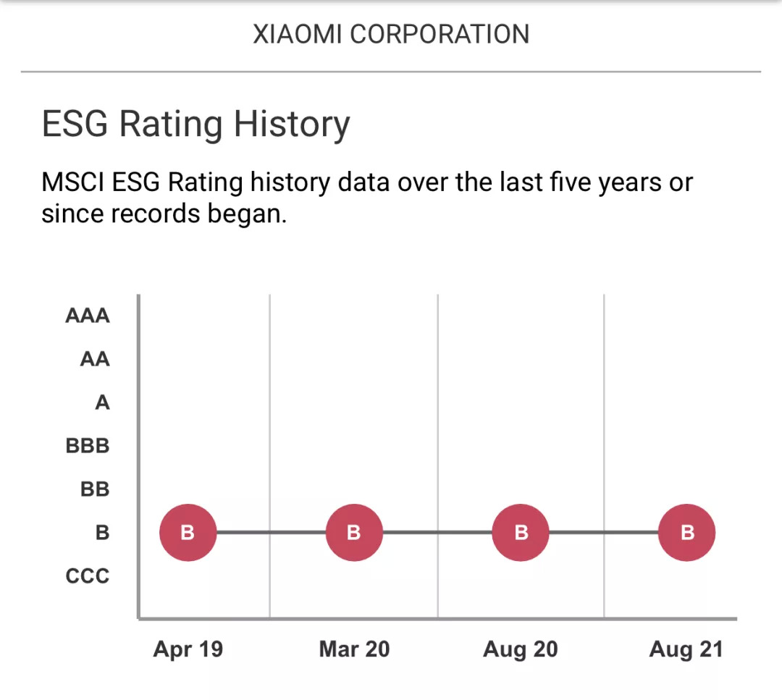Tap the B label on the rating axis
Screen dimensions: 782x700
point(102,533)
